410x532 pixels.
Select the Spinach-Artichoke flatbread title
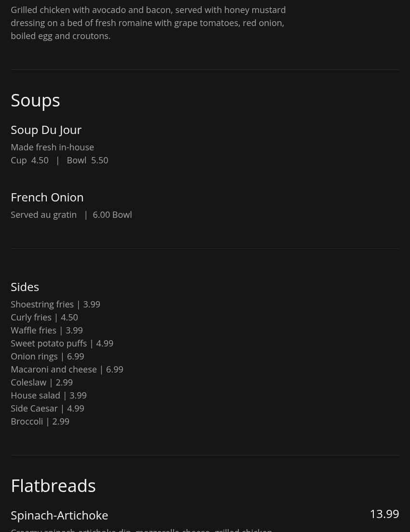(x=59, y=515)
